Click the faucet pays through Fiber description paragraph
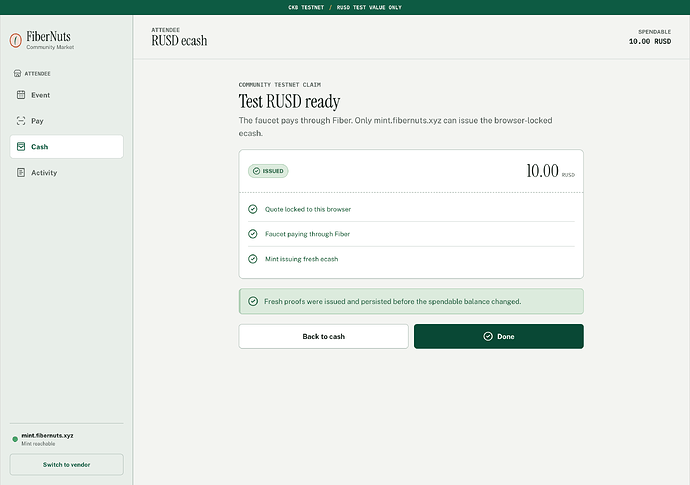Viewport: 690px width, 485px height. pos(395,127)
